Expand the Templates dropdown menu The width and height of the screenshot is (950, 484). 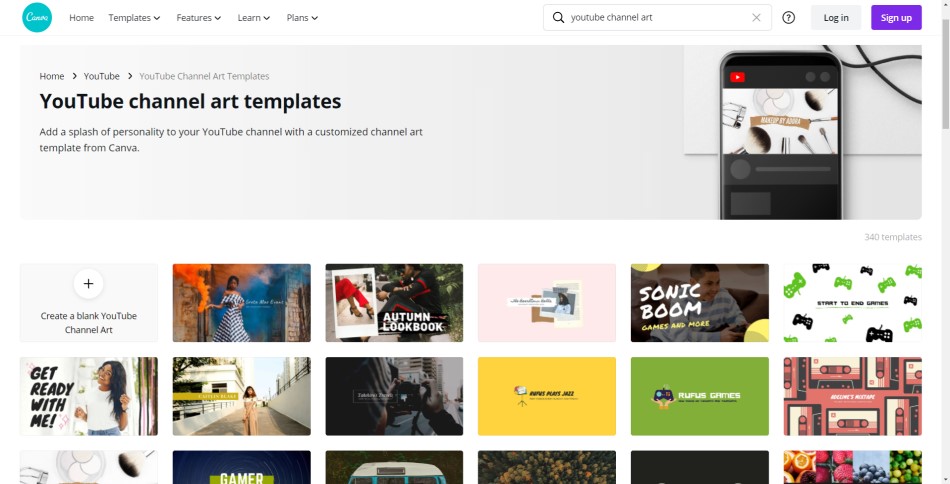[x=135, y=18]
